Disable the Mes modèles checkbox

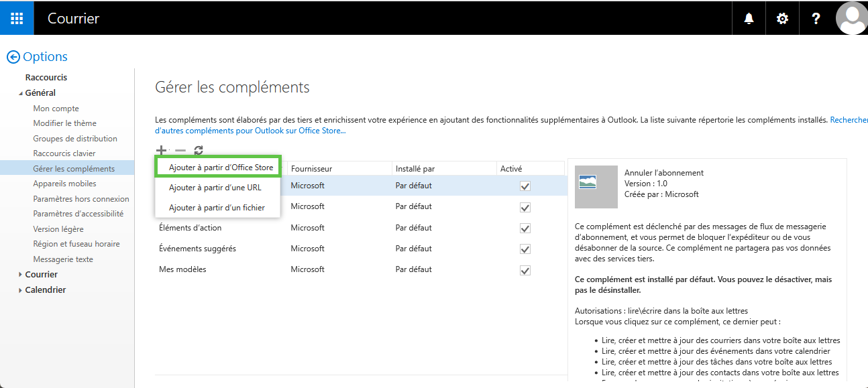pos(525,270)
